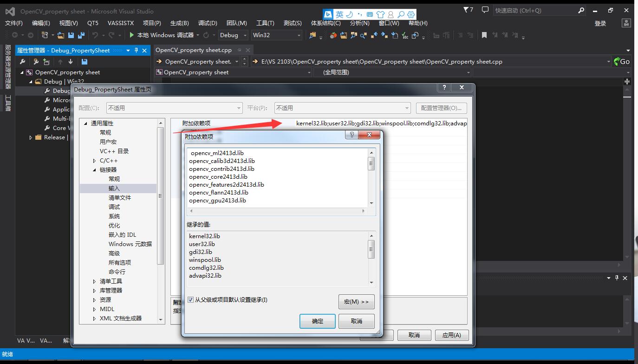Viewport: 638px width, 364px height.
Task: Select opencv_core2413d.lib line
Action: click(218, 177)
